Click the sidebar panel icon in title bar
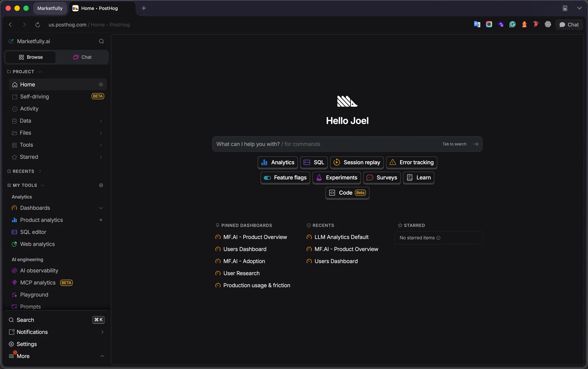 click(565, 8)
